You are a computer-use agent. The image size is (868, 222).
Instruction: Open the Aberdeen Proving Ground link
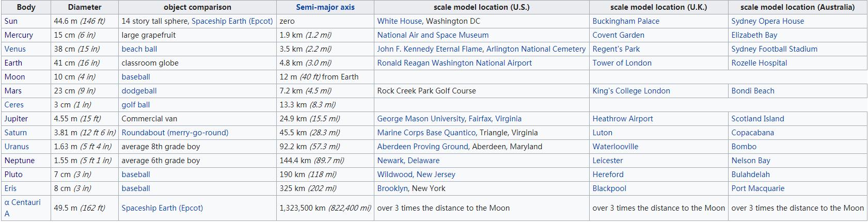click(422, 147)
